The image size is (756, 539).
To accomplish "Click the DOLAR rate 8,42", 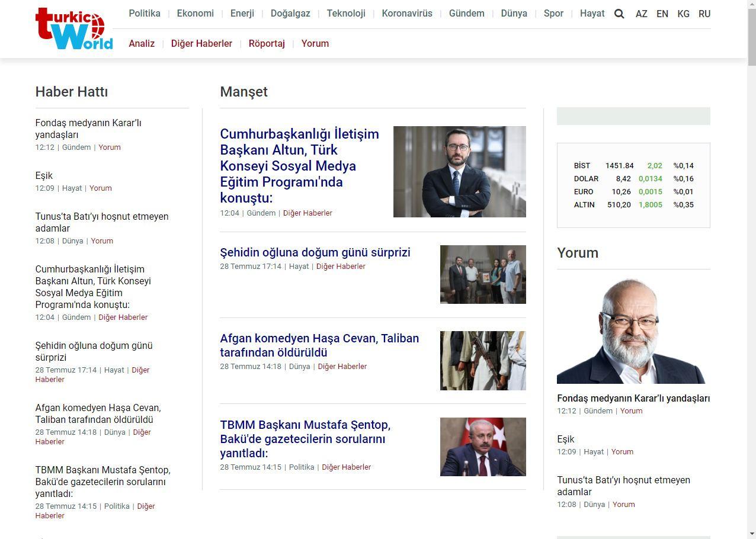I will (x=623, y=179).
